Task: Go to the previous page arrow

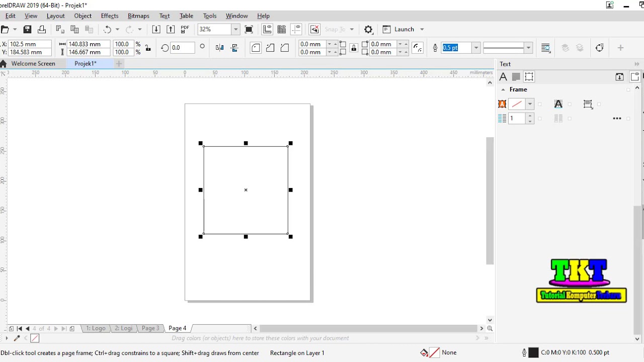Action: pos(27,329)
